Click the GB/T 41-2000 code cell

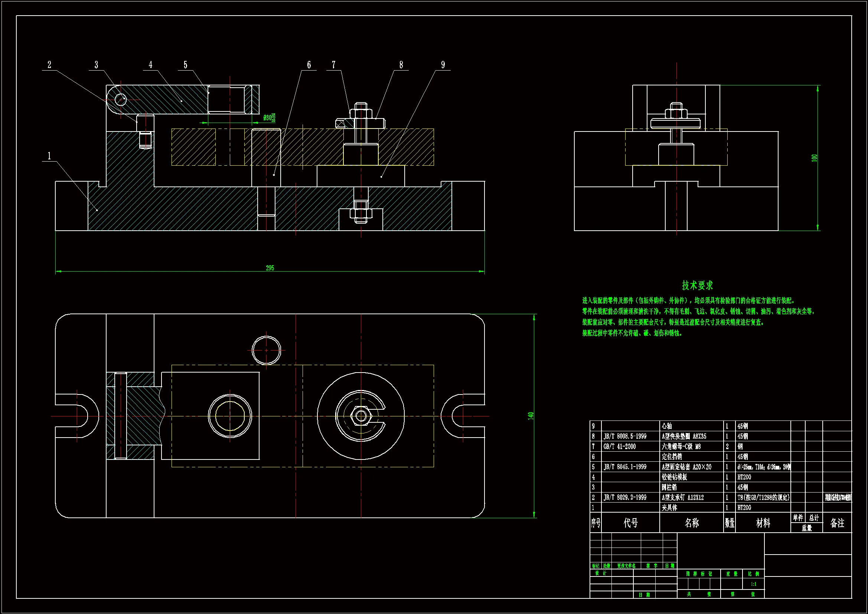620,446
